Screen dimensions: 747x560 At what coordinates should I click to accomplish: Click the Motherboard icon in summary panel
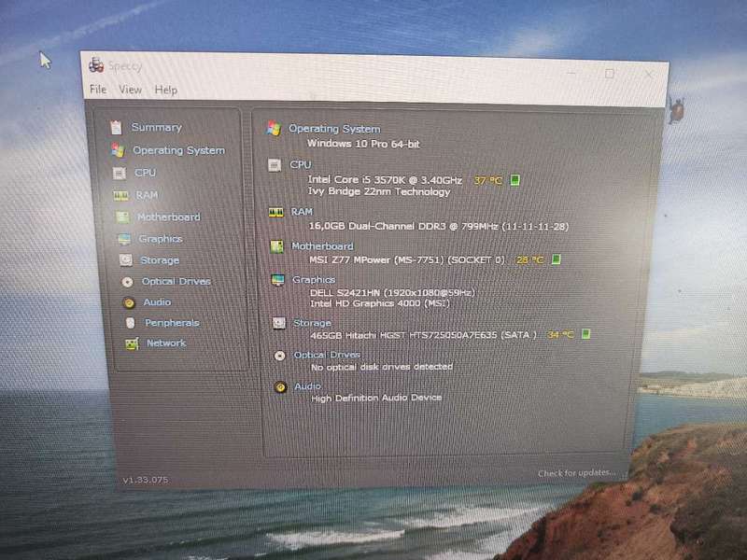tap(276, 246)
